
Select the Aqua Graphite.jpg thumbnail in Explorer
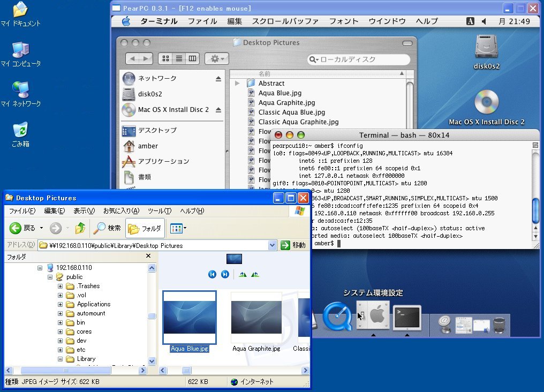[x=256, y=322]
